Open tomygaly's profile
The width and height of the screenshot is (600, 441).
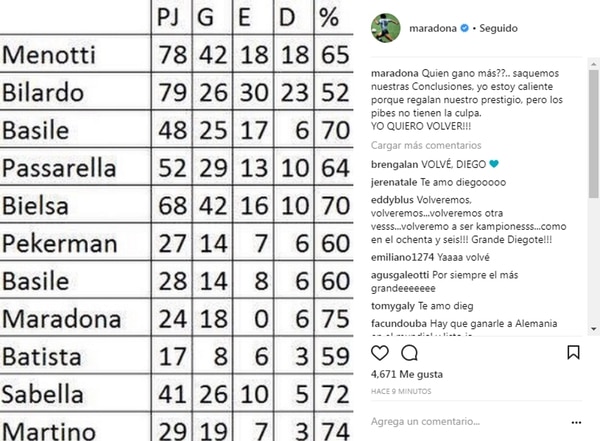tap(393, 306)
